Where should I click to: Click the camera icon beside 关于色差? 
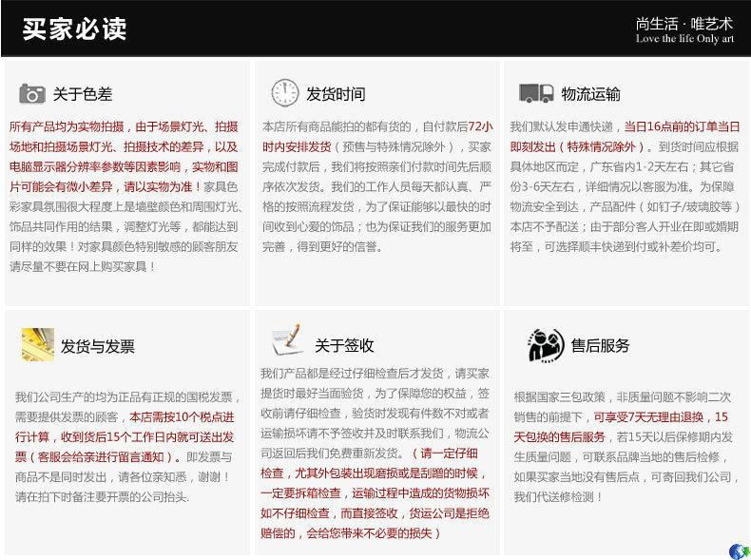point(32,94)
